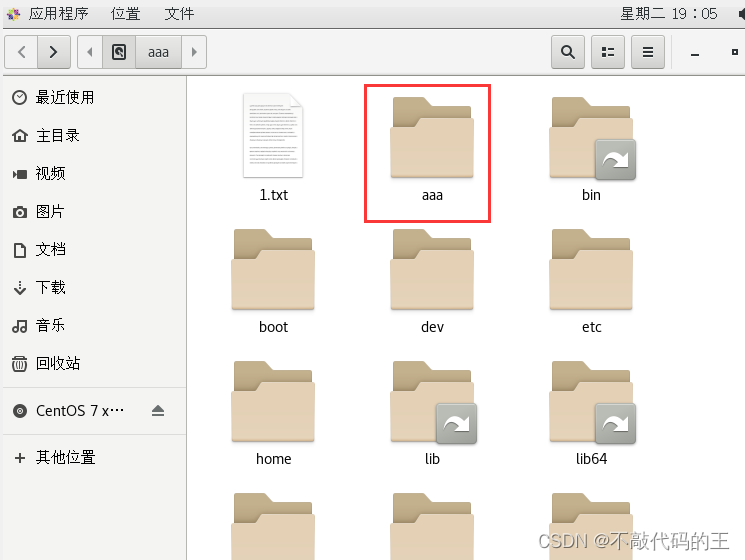Click the 最近使用 clock icon
This screenshot has height=560, width=745.
[x=19, y=97]
